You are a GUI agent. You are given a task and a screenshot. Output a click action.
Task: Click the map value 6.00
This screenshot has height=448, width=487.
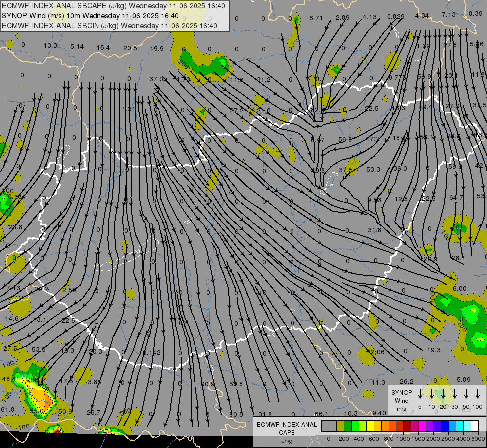click(459, 289)
